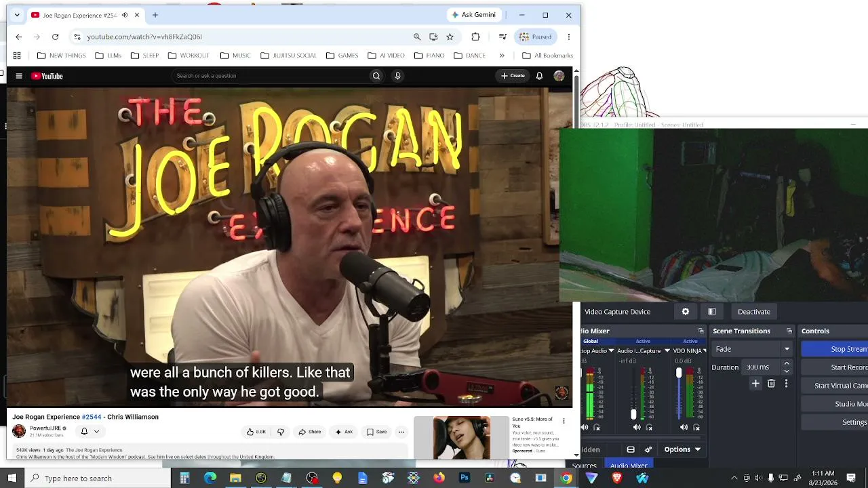Share the Joe Rogan video
Viewport: 868px width, 488px height.
coord(309,432)
